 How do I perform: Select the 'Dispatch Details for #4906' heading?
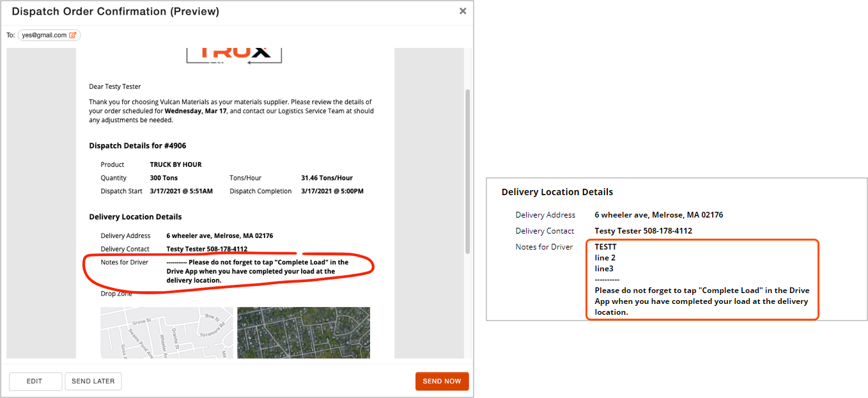(137, 146)
